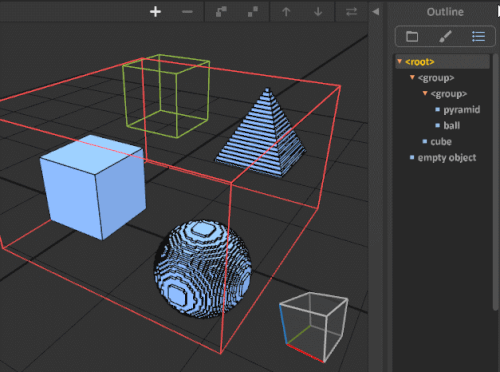Select the list view icon in the Outline panel
The image size is (500, 372).
pos(478,36)
